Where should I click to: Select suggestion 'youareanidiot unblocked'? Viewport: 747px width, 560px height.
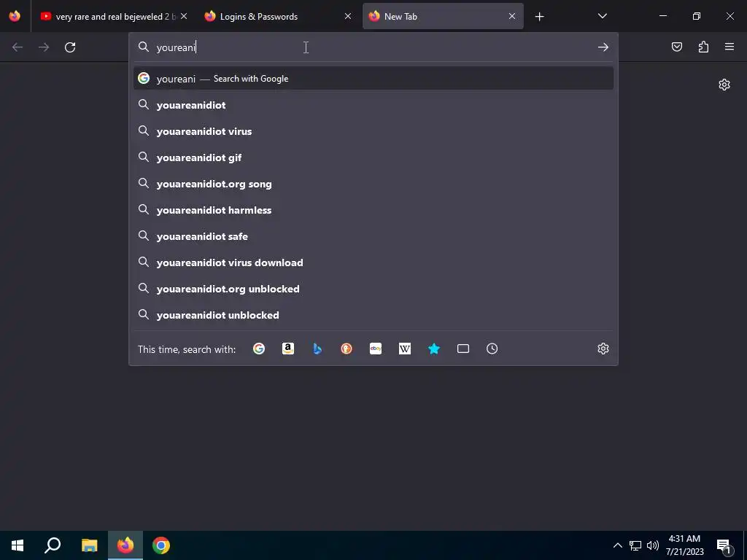click(x=373, y=315)
